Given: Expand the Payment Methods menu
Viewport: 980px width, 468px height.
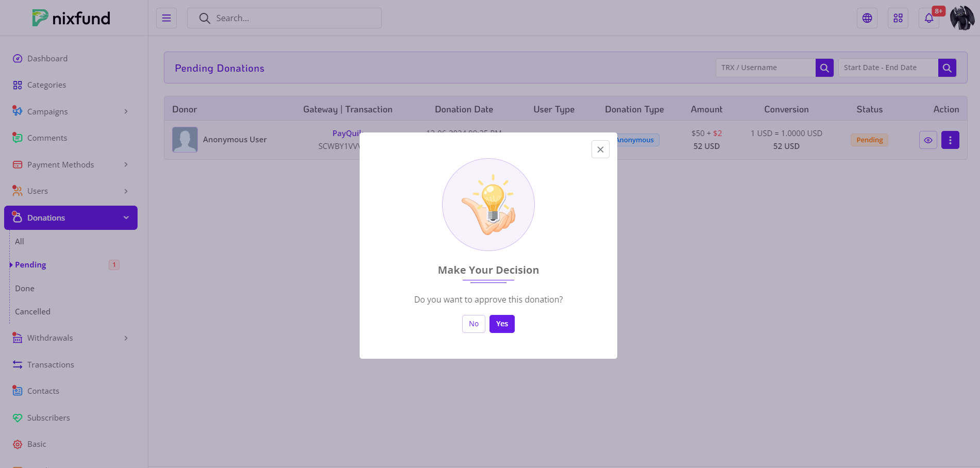Looking at the screenshot, I should (x=71, y=164).
